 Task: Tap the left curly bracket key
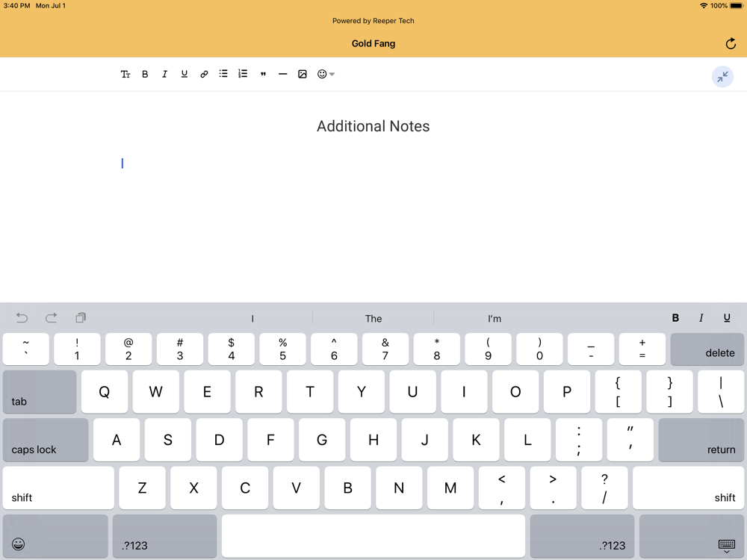pyautogui.click(x=618, y=392)
